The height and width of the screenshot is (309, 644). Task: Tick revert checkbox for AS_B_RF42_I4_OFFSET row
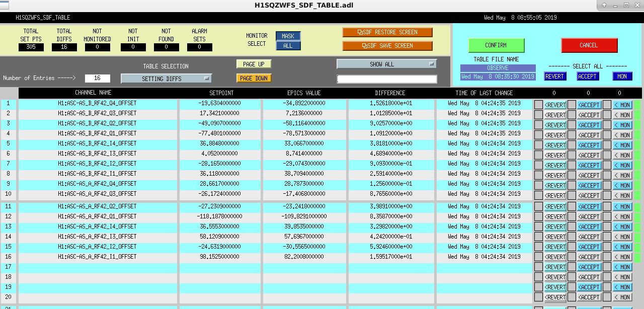coord(538,145)
